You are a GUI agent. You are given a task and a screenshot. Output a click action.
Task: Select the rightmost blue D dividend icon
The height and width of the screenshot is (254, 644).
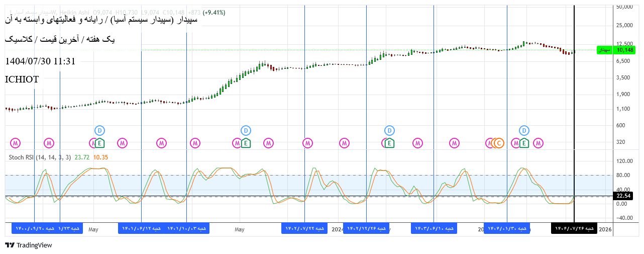524,131
